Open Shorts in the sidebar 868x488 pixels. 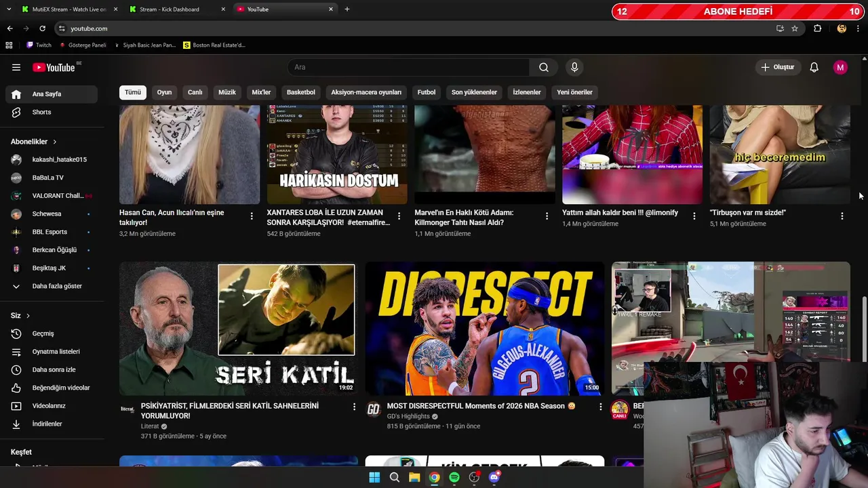52,112
